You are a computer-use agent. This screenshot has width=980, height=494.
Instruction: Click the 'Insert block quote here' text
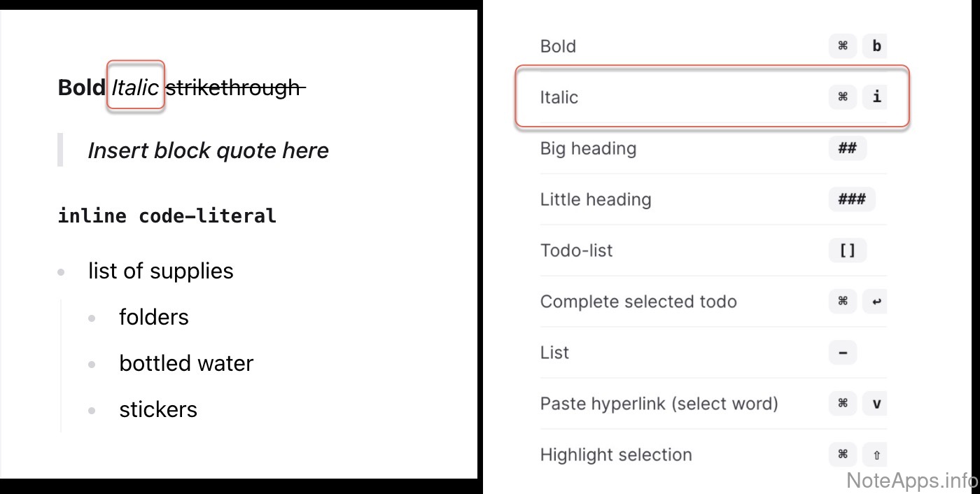point(208,150)
